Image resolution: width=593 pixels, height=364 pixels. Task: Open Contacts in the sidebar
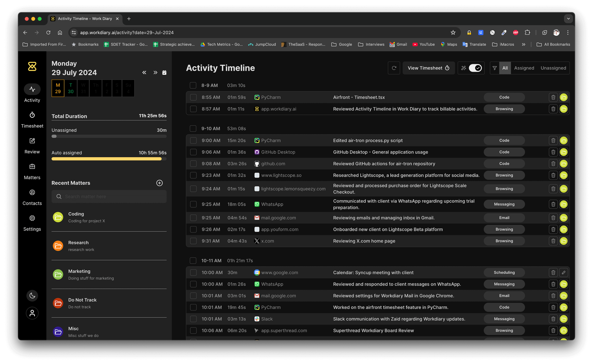click(x=32, y=197)
